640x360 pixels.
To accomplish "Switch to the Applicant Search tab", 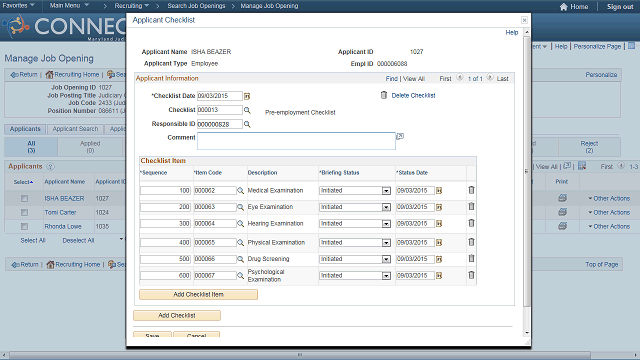I will click(x=76, y=129).
